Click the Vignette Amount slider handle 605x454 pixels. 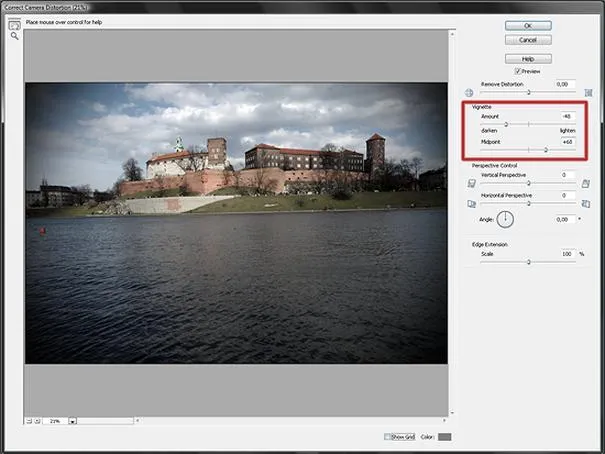(506, 124)
